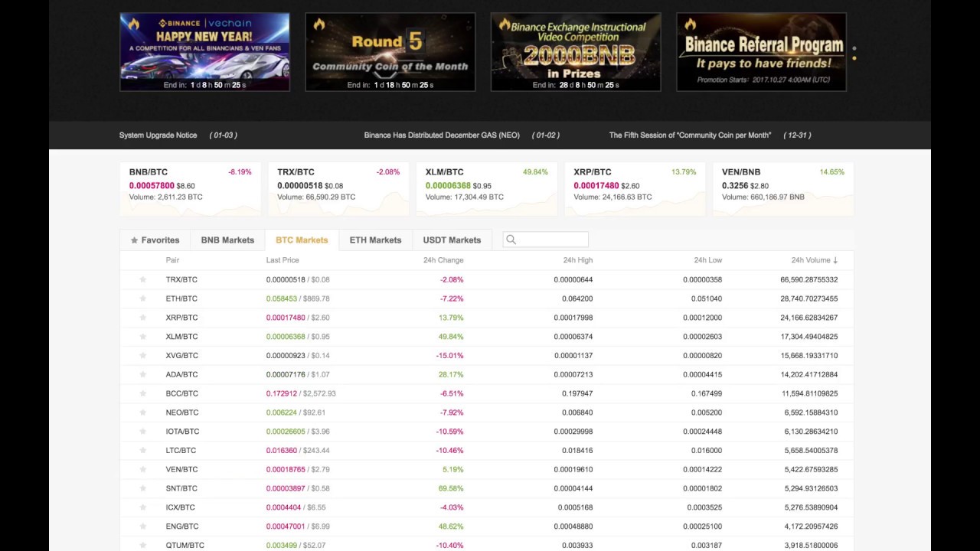The height and width of the screenshot is (551, 980).
Task: Star the BCC/BTC pair as favorite
Action: coord(142,393)
